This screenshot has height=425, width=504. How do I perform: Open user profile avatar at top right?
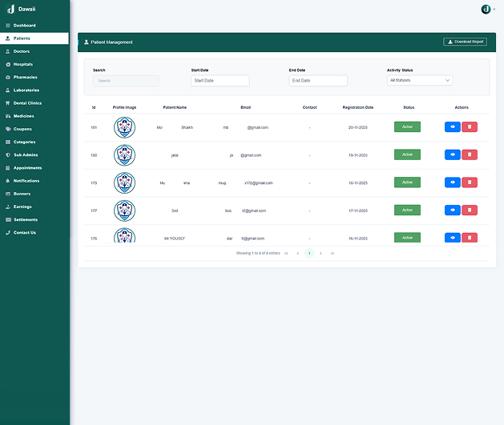[486, 9]
